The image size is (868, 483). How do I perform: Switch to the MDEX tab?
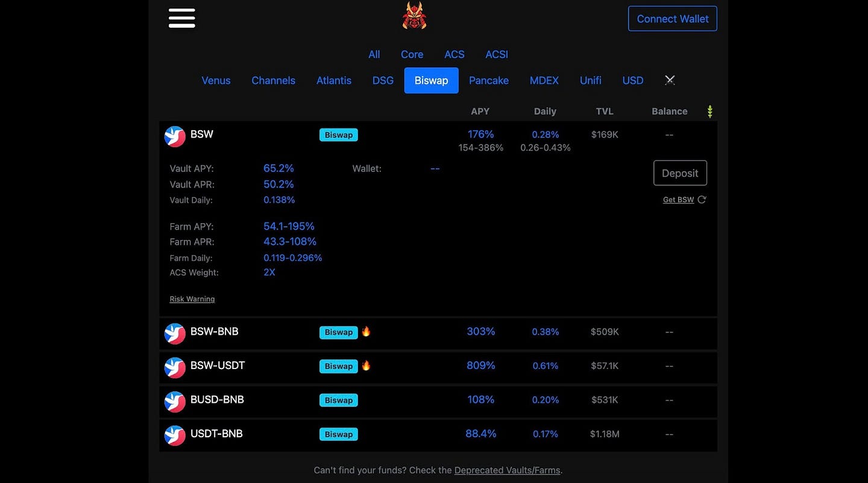544,80
